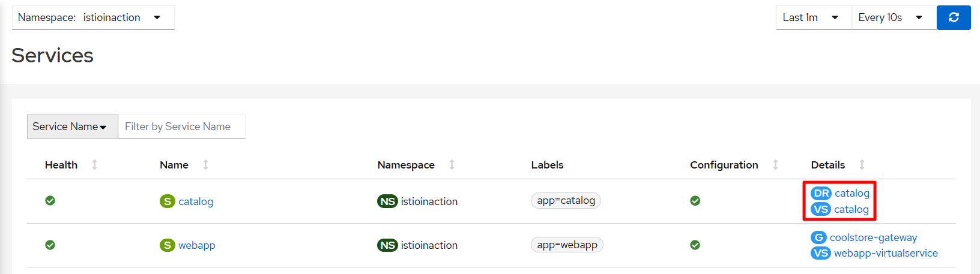Open the coolstore-gateway link
This screenshot has width=980, height=274.
874,237
